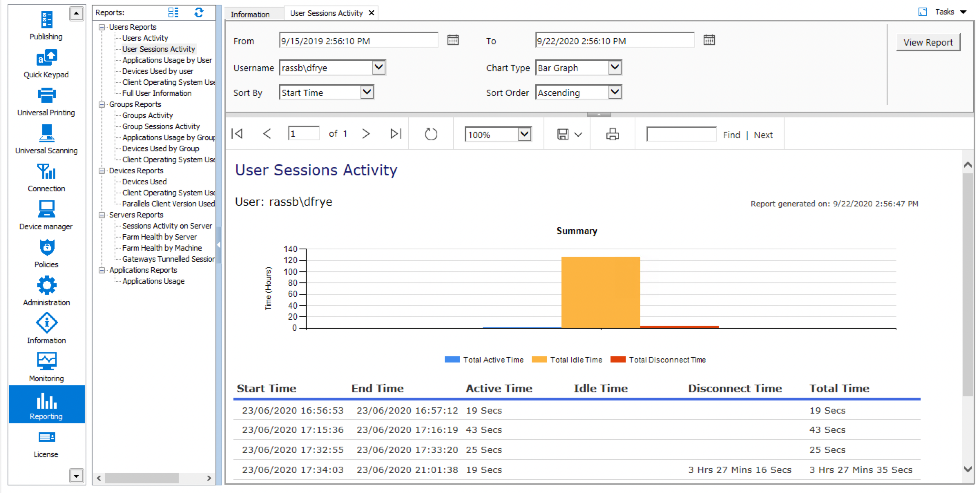Click the View Report button
Screen dimensions: 980x493
coord(928,42)
